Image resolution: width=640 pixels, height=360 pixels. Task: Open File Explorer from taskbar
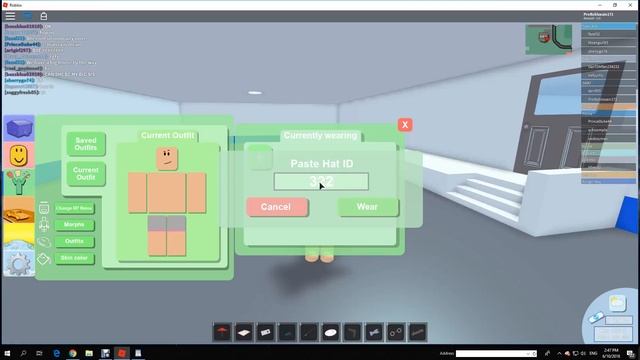89,353
